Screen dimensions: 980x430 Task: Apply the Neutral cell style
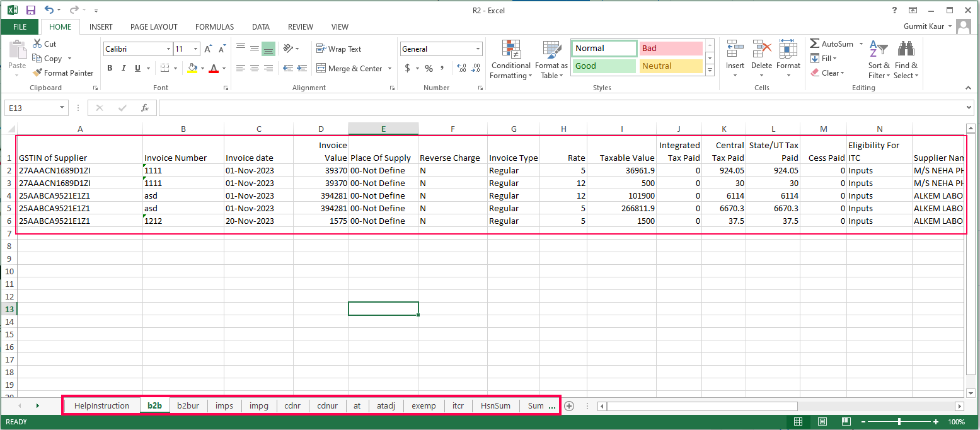tap(671, 66)
